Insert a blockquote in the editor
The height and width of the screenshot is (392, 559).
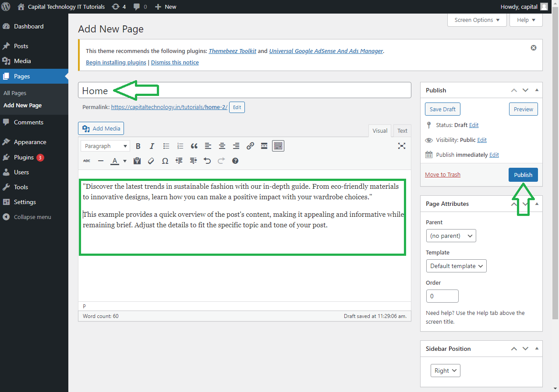[x=194, y=146]
